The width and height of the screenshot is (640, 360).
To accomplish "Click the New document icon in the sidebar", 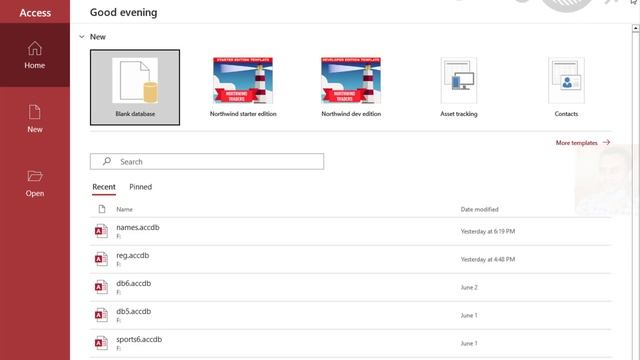I will pyautogui.click(x=35, y=112).
